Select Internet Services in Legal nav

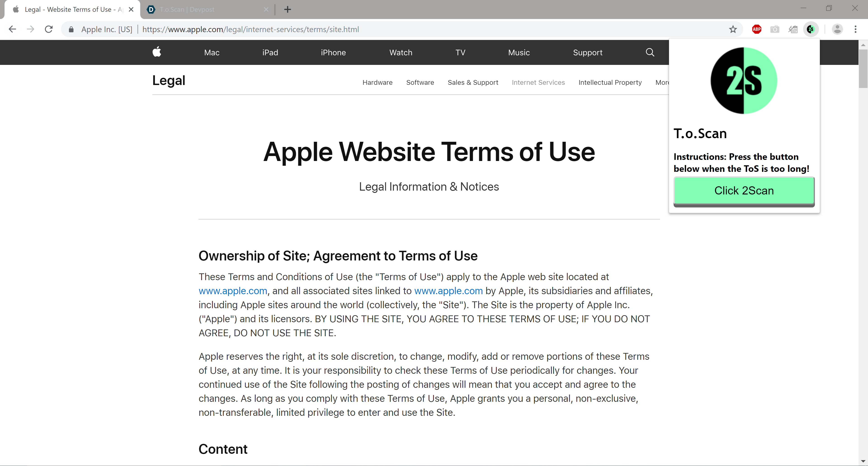(538, 83)
